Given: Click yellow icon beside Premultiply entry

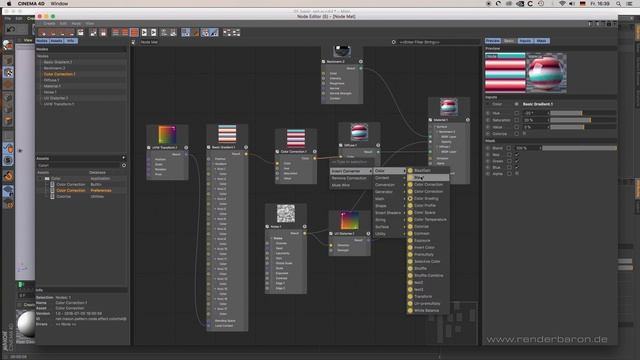Looking at the screenshot, I should pyautogui.click(x=410, y=255).
